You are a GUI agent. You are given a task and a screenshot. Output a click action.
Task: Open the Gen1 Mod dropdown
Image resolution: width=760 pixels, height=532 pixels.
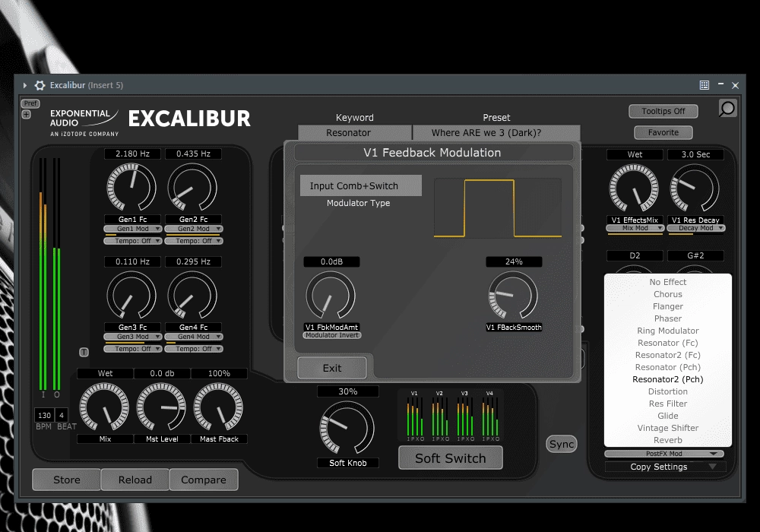(132, 229)
